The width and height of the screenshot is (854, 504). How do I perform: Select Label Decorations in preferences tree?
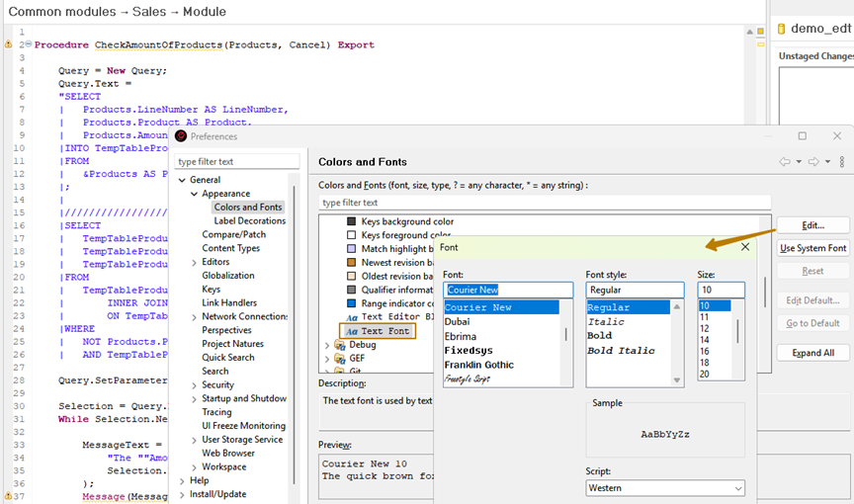(249, 221)
